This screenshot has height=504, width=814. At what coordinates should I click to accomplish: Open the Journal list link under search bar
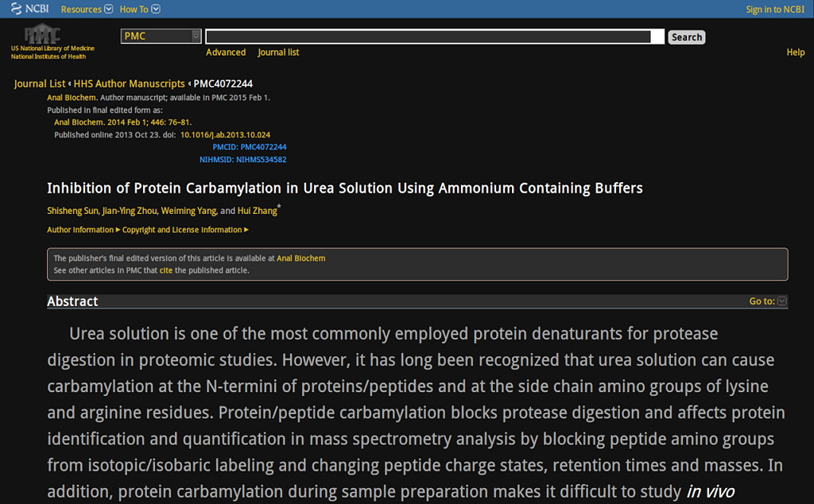point(278,52)
